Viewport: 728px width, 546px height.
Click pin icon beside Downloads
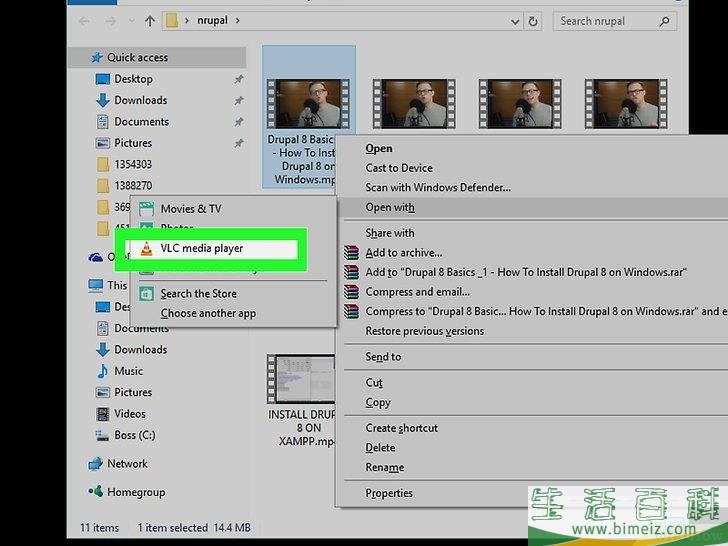coord(239,100)
